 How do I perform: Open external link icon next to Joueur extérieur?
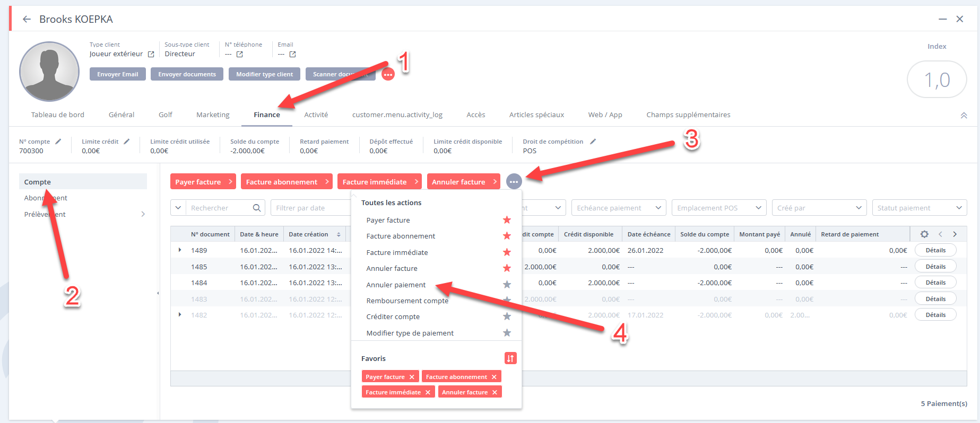151,54
